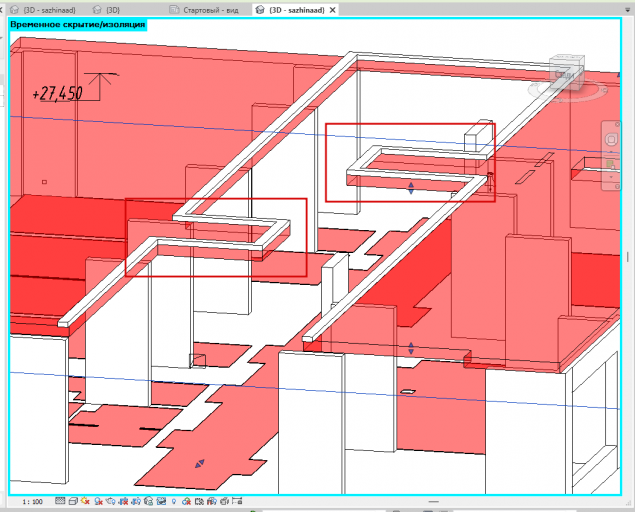This screenshot has height=512, width=635.
Task: Open the Rendering dialog teapot icon
Action: [111, 501]
